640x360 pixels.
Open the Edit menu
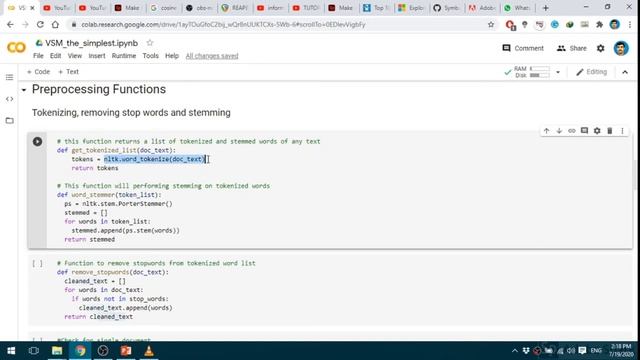[56, 56]
